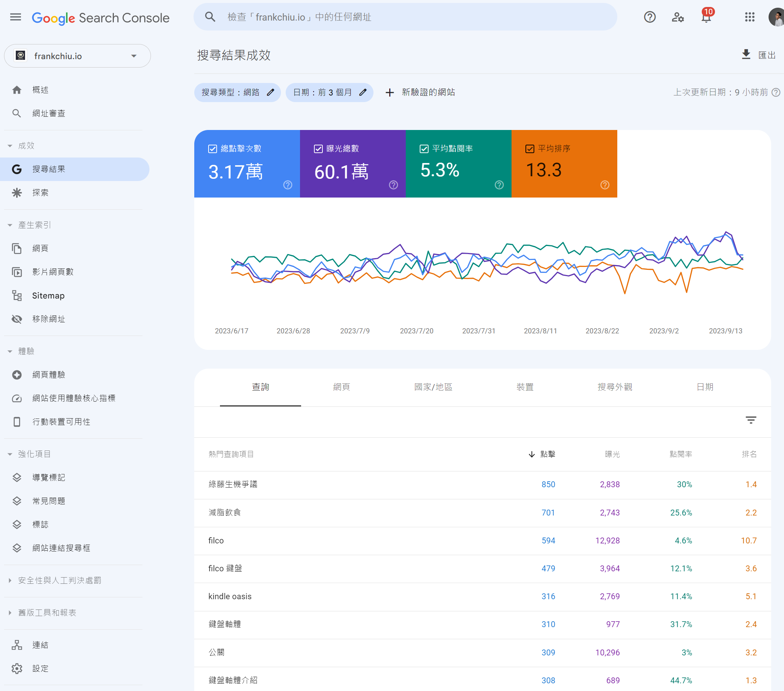Viewport: 784px width, 691px height.
Task: Open Sitemap in the sidebar
Action: (x=48, y=296)
